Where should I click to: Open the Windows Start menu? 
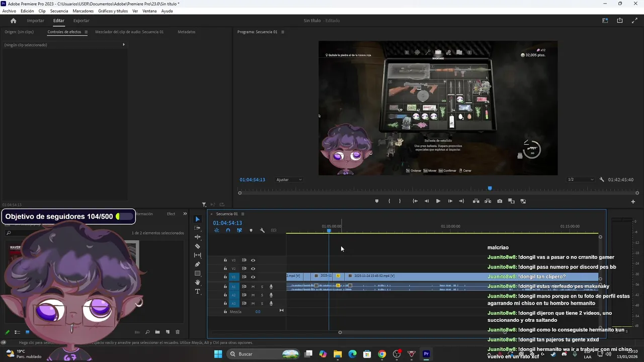[218, 354]
